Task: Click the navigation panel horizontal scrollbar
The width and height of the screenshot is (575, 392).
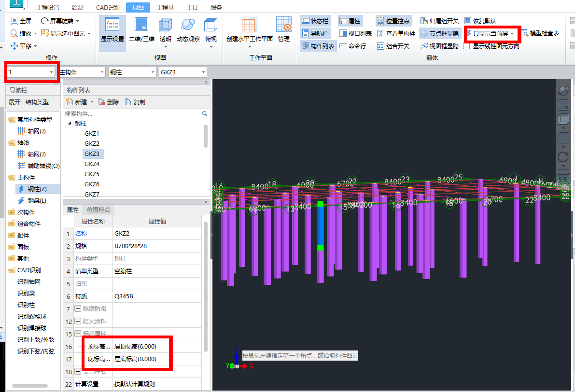Action: click(30, 386)
